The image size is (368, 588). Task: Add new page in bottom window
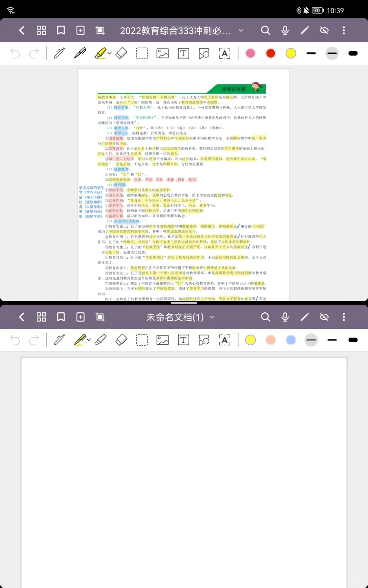[80, 317]
